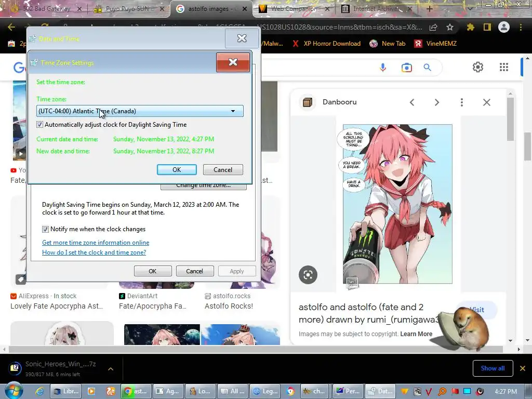532x399 pixels.
Task: Open the New Tab bookmark
Action: click(x=388, y=44)
